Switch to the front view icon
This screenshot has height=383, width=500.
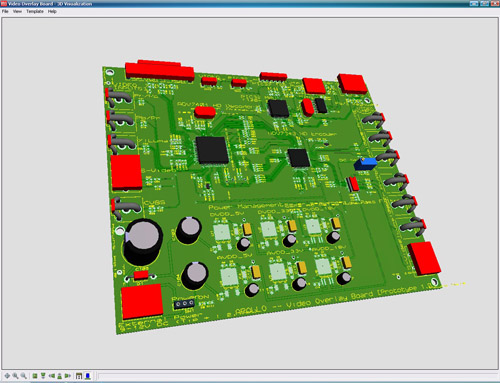point(60,376)
